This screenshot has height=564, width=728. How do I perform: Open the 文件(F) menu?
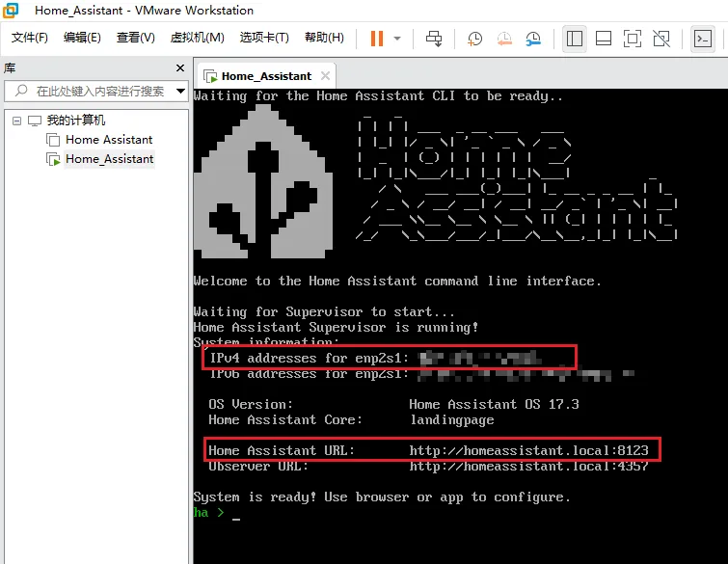[30, 38]
